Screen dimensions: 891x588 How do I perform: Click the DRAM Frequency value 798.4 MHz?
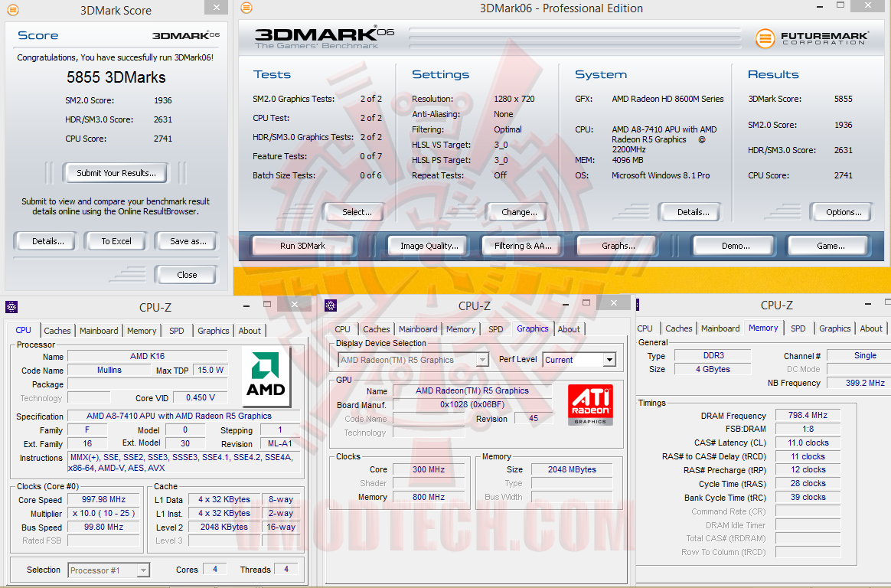click(808, 415)
